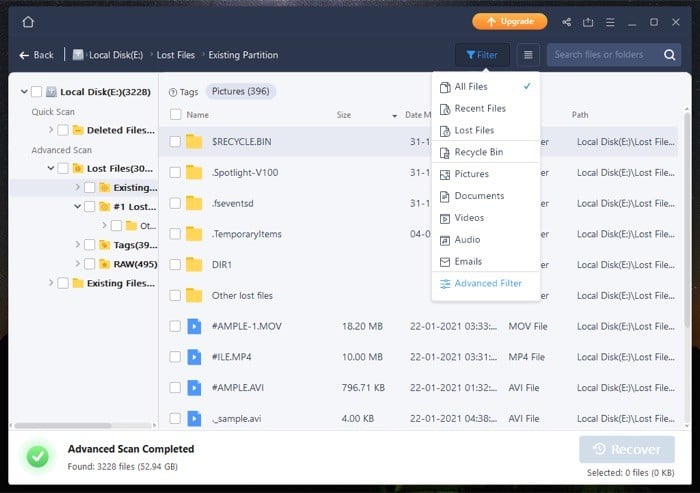Open the hamburger menu in title bar

pos(610,22)
